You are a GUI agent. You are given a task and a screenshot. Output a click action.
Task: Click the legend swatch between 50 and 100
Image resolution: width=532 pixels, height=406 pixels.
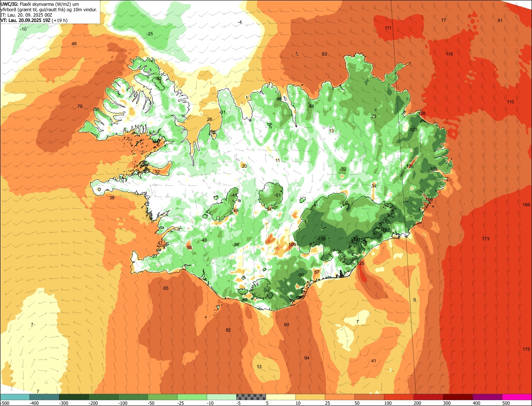[369, 397]
